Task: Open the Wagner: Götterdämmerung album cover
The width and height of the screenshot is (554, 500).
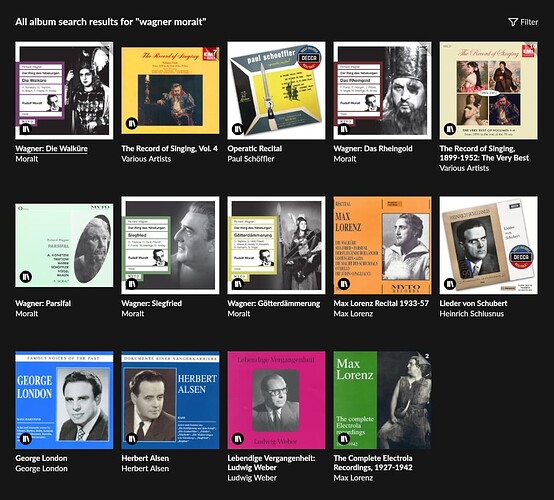Action: tap(276, 245)
